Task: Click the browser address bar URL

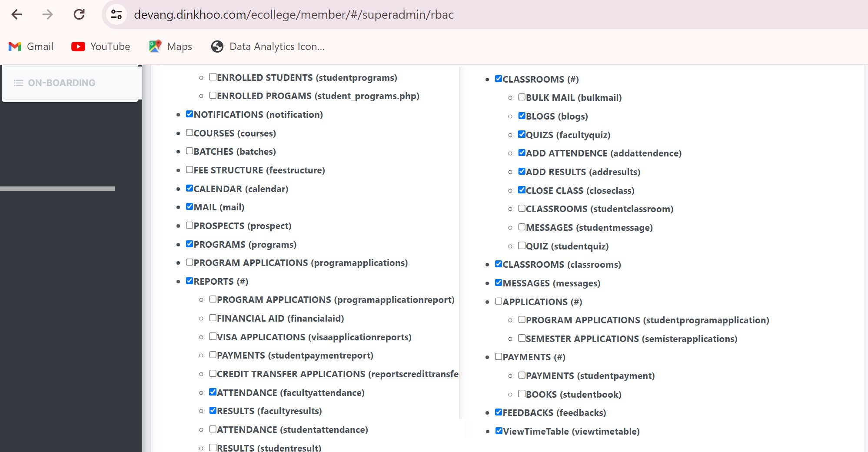Action: (293, 14)
